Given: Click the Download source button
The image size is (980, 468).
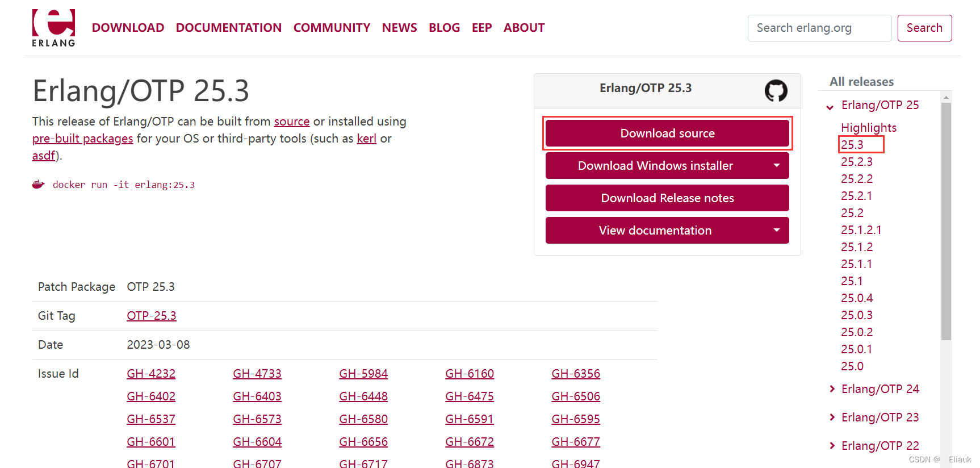Looking at the screenshot, I should pos(667,133).
